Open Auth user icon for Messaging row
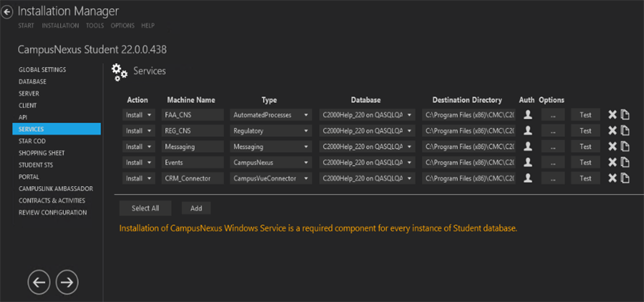 click(x=528, y=146)
